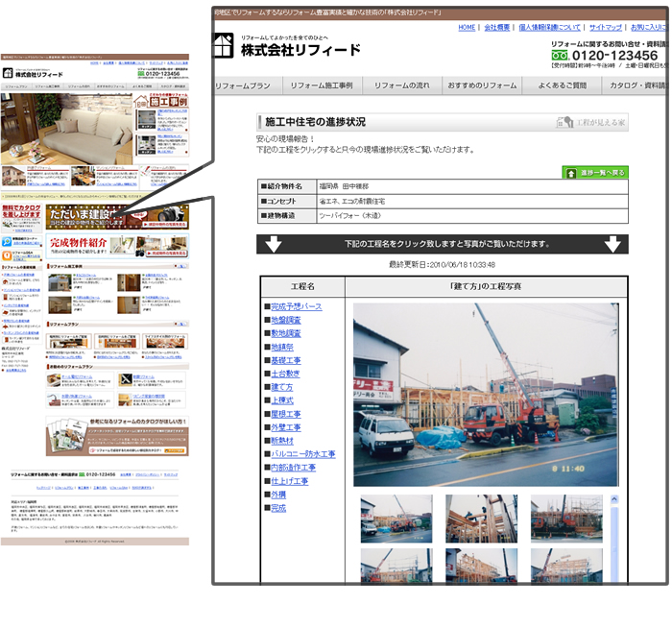Click the 施工事例 heading banner in small page

click(161, 100)
